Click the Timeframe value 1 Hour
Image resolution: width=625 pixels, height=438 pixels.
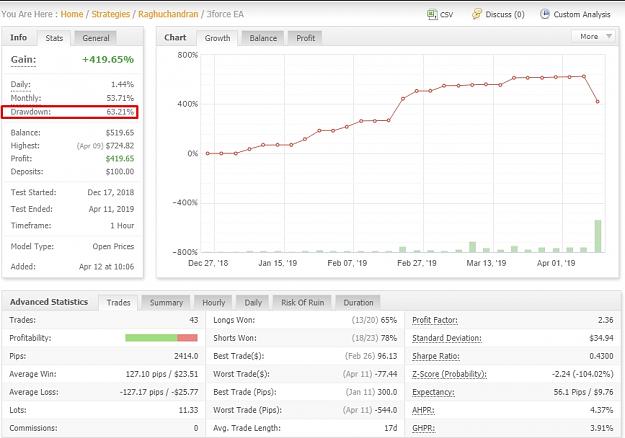point(122,226)
